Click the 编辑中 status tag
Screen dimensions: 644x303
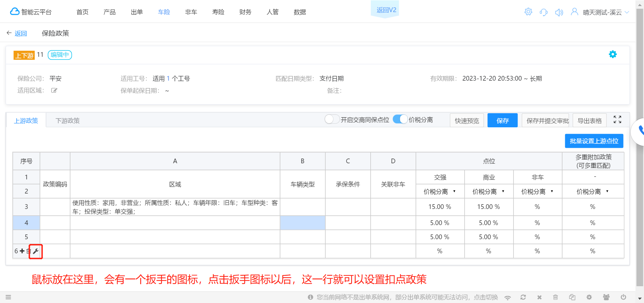(60, 55)
